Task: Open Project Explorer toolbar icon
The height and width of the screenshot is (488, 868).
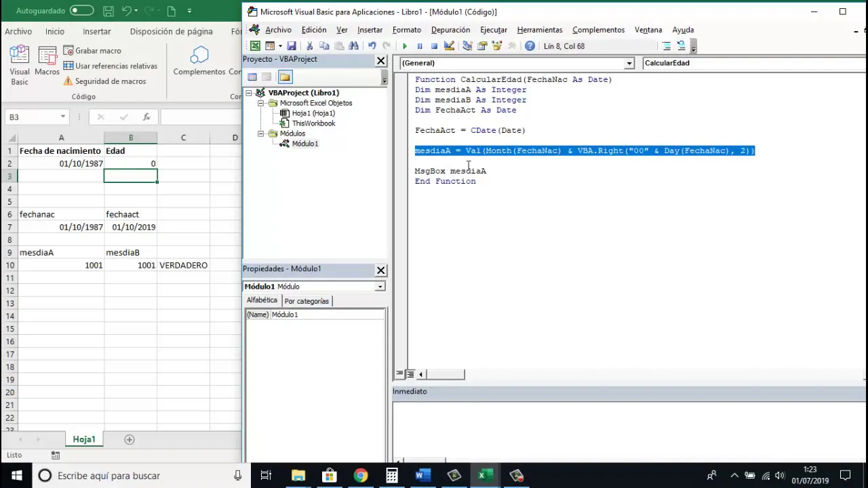Action: point(467,46)
